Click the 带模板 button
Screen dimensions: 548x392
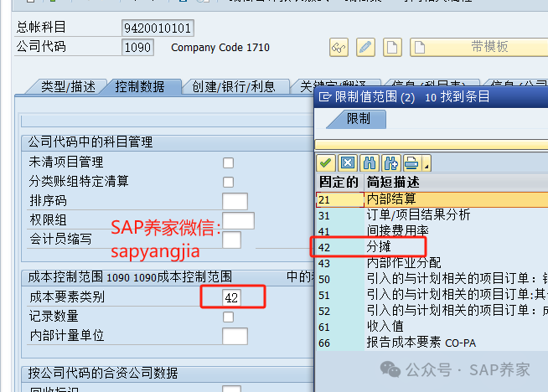click(x=489, y=48)
